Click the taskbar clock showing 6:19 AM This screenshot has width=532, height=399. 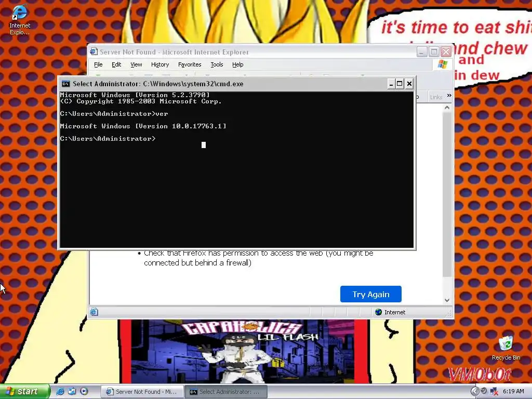click(x=513, y=391)
